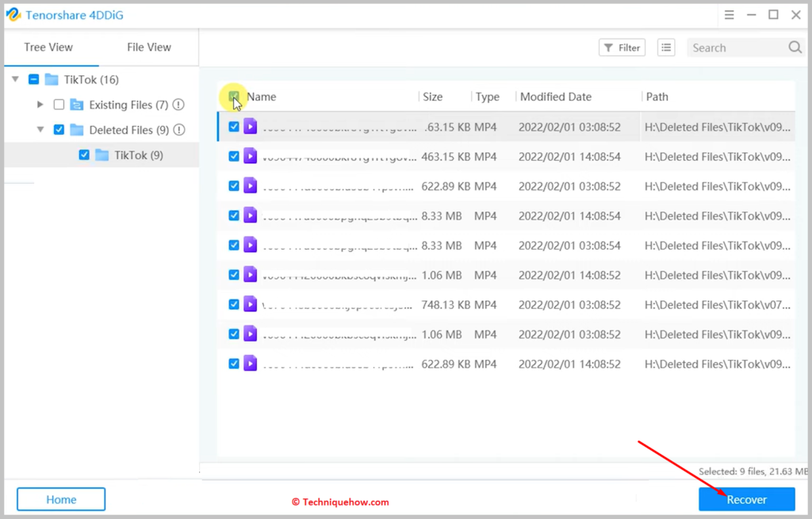Expand the Existing Files (7) node

pyautogui.click(x=40, y=105)
